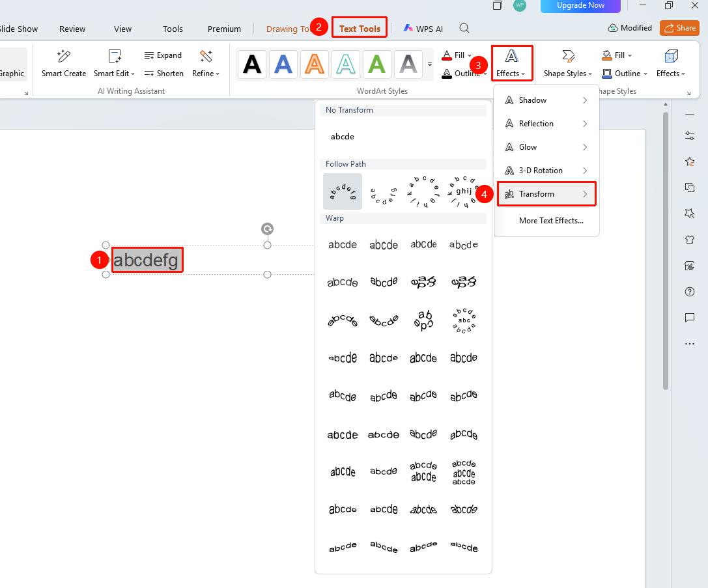Viewport: 708px width, 588px height.
Task: Click the Upgrade Now button
Action: click(580, 5)
